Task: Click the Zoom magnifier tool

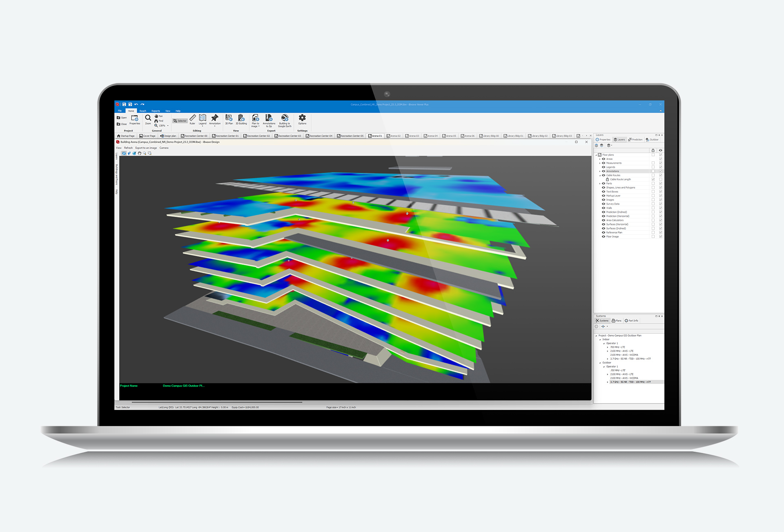Action: pyautogui.click(x=148, y=120)
